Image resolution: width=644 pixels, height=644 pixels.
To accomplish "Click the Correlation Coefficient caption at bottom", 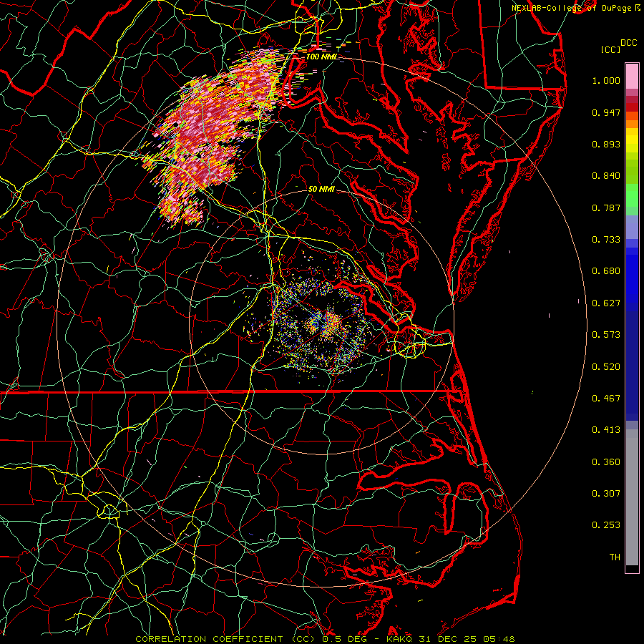I will tap(325, 639).
